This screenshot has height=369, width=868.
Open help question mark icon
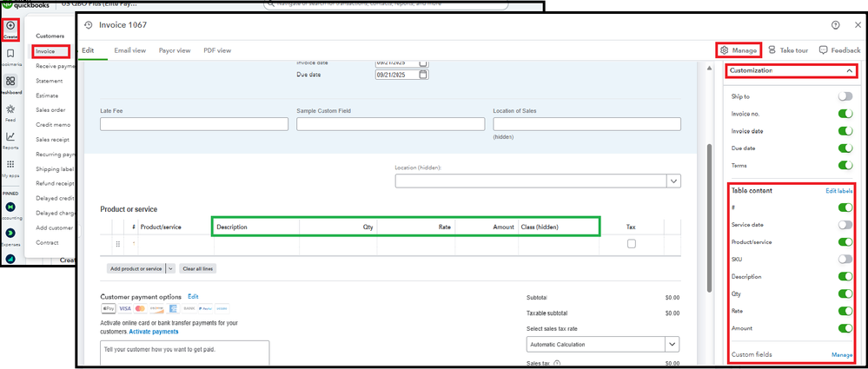[x=835, y=25]
